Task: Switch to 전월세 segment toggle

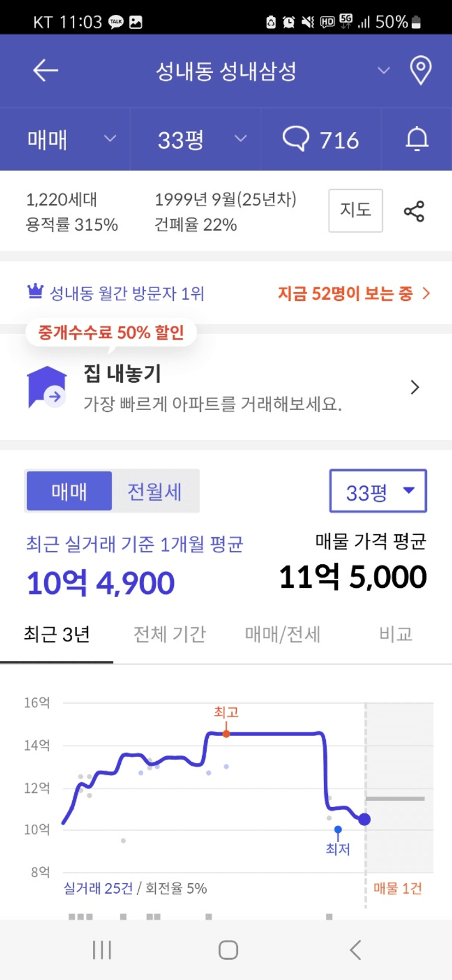Action: pos(155,491)
